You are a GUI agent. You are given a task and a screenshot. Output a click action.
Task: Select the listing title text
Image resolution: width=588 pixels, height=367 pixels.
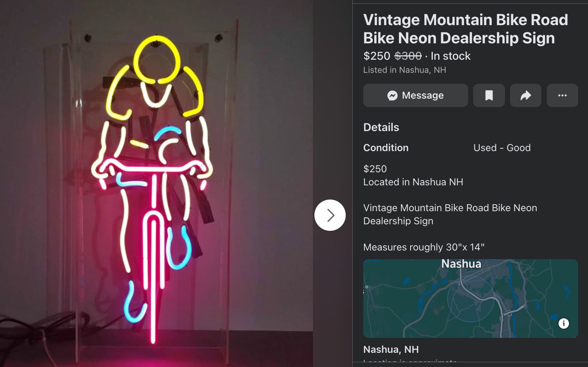465,29
